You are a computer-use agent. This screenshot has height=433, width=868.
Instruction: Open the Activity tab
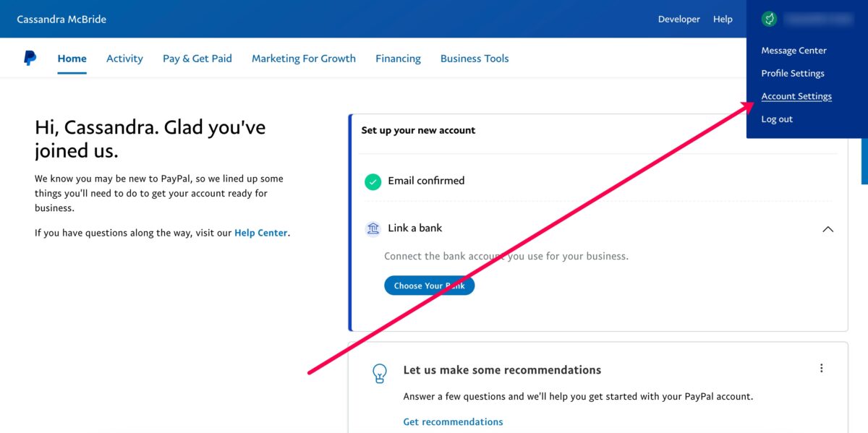click(x=124, y=59)
